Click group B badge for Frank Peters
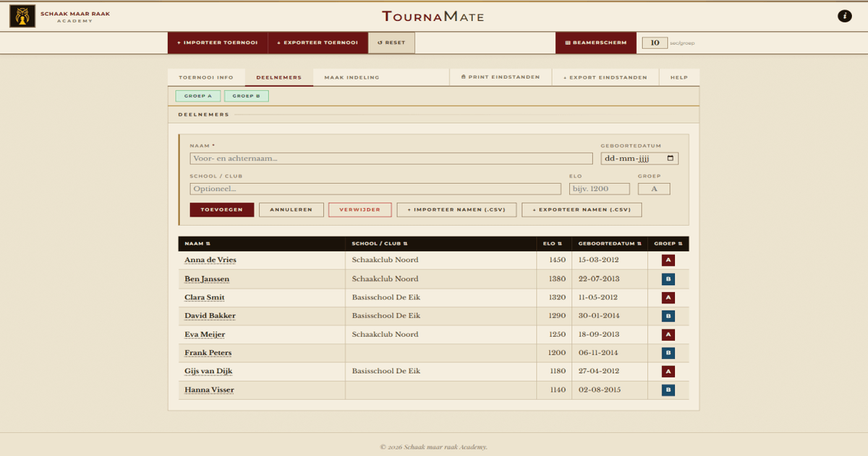The image size is (868, 456). [x=668, y=353]
